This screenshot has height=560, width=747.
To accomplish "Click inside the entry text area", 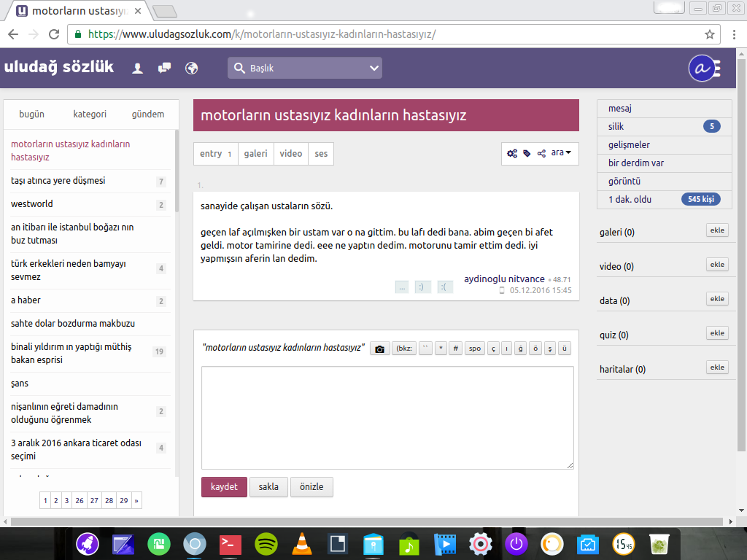I will [387, 418].
